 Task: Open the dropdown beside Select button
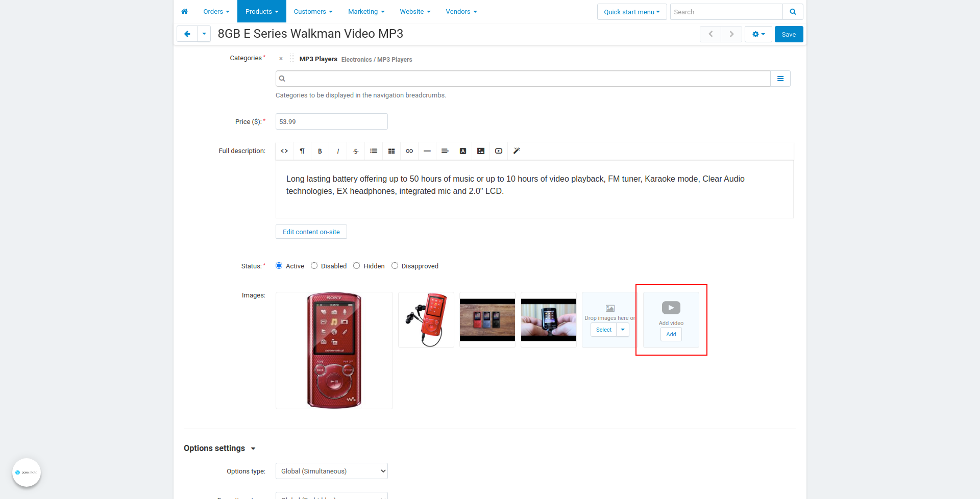(623, 330)
